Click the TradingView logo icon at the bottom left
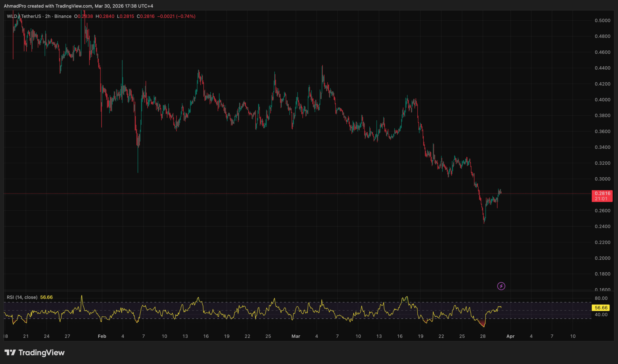This screenshot has width=618, height=364. (10, 353)
